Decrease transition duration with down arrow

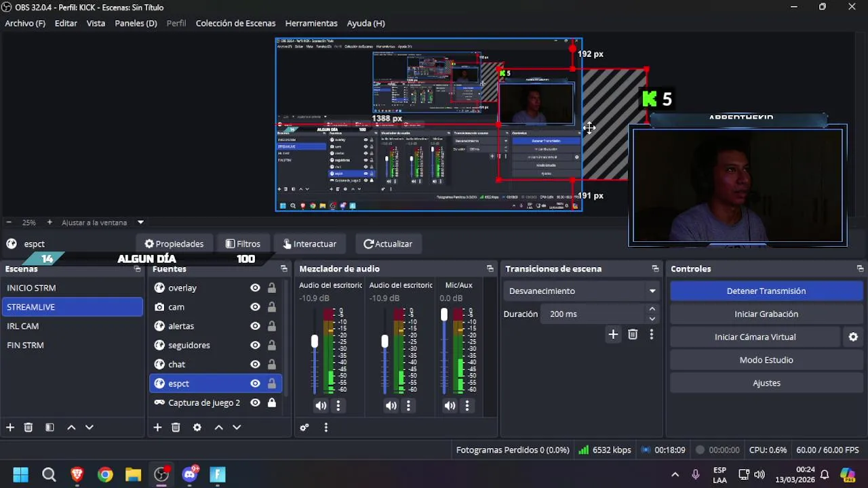pos(652,319)
